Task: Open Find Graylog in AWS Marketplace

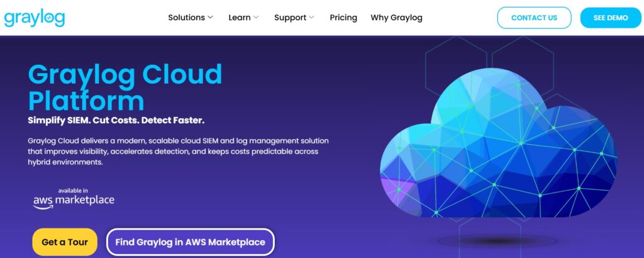Action: pyautogui.click(x=190, y=242)
